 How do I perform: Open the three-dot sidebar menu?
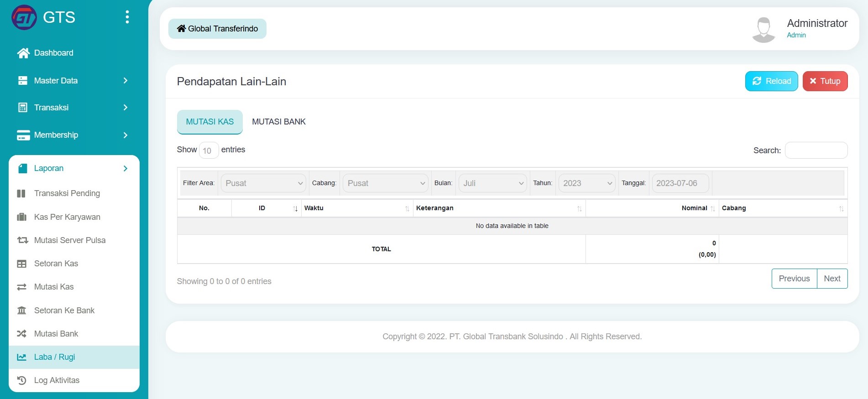pyautogui.click(x=127, y=17)
